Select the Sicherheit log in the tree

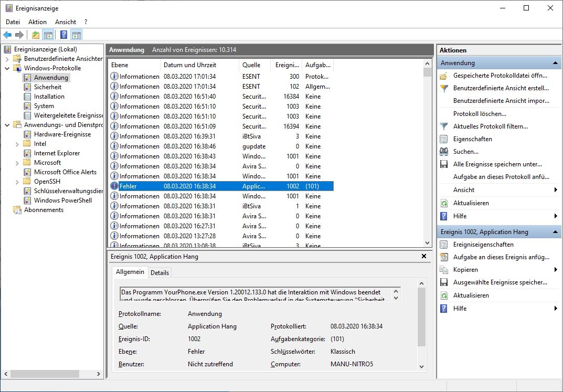tap(47, 87)
